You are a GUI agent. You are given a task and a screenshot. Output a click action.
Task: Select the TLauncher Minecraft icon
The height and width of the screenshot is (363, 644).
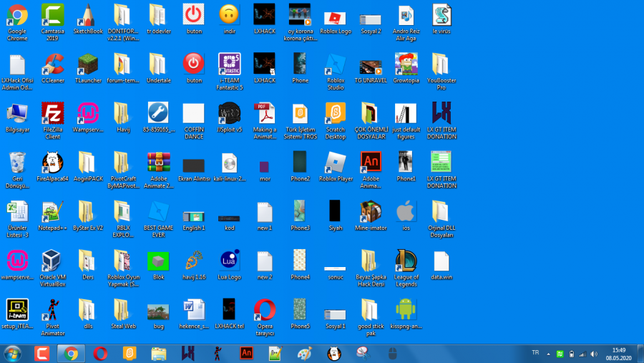[87, 64]
